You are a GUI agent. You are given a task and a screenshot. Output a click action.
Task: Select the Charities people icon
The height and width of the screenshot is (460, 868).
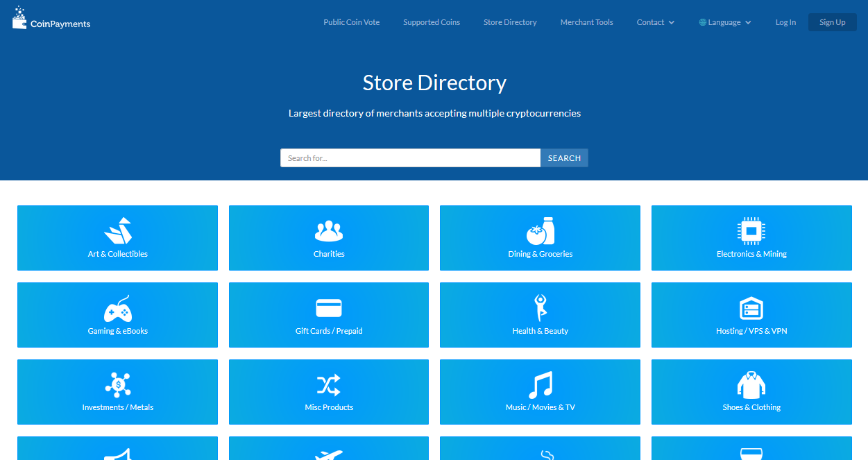click(329, 231)
